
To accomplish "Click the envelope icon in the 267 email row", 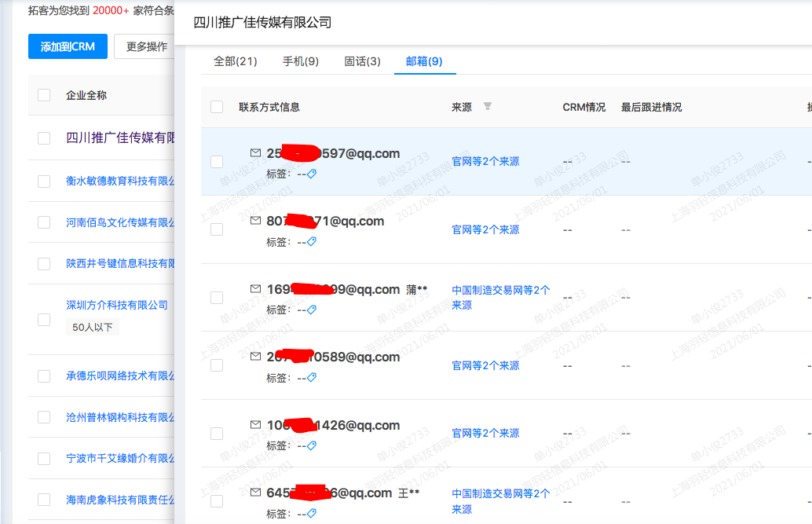I will pyautogui.click(x=255, y=357).
